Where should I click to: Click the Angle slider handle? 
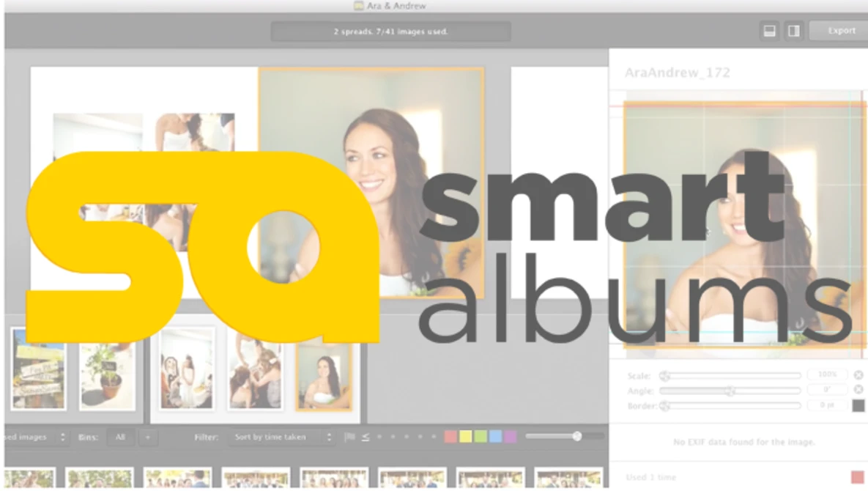731,391
